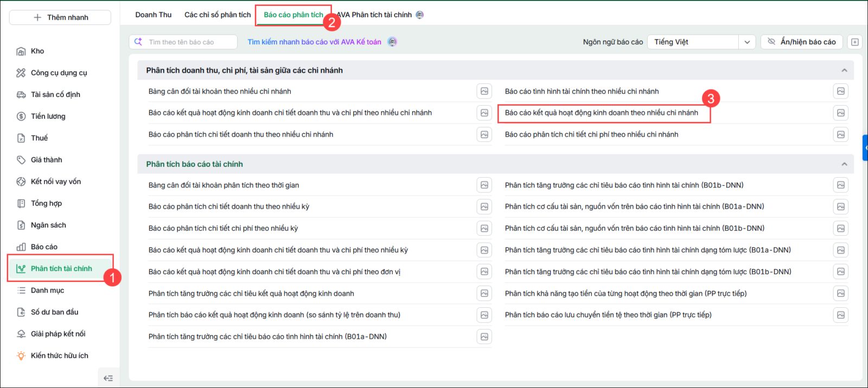Open the Các chỉ số phân tích tab
The height and width of the screenshot is (388, 868).
pyautogui.click(x=218, y=15)
